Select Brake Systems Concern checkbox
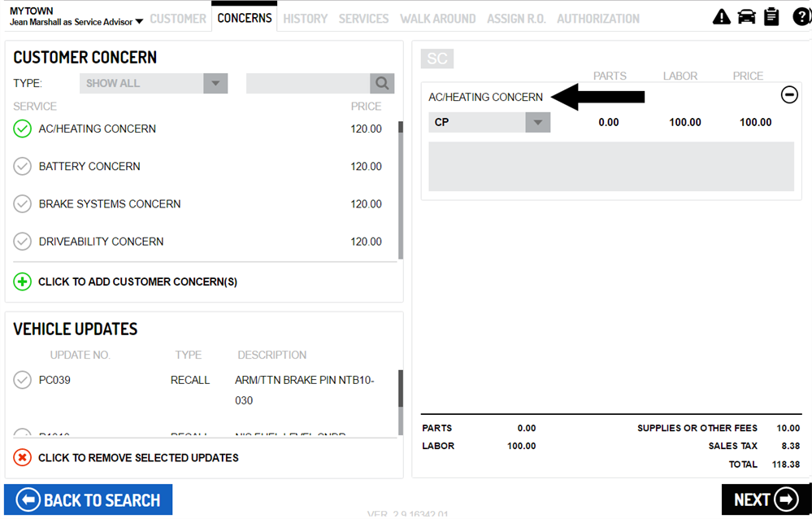812x519 pixels. tap(22, 203)
